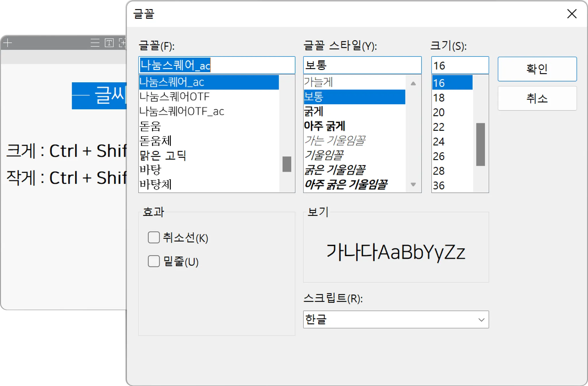Click the size list scrollbar thumb

click(x=480, y=144)
